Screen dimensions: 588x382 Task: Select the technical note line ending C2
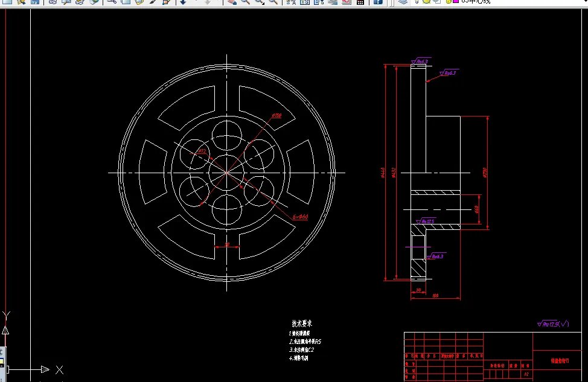(x=301, y=350)
